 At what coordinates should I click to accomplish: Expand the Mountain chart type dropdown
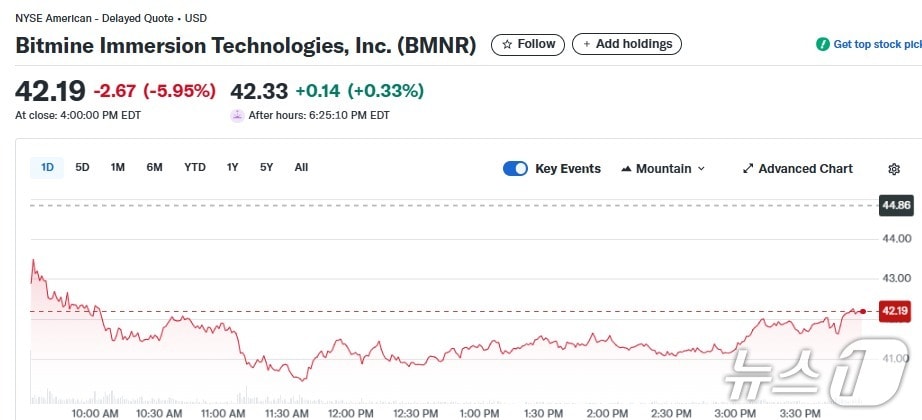coord(701,169)
